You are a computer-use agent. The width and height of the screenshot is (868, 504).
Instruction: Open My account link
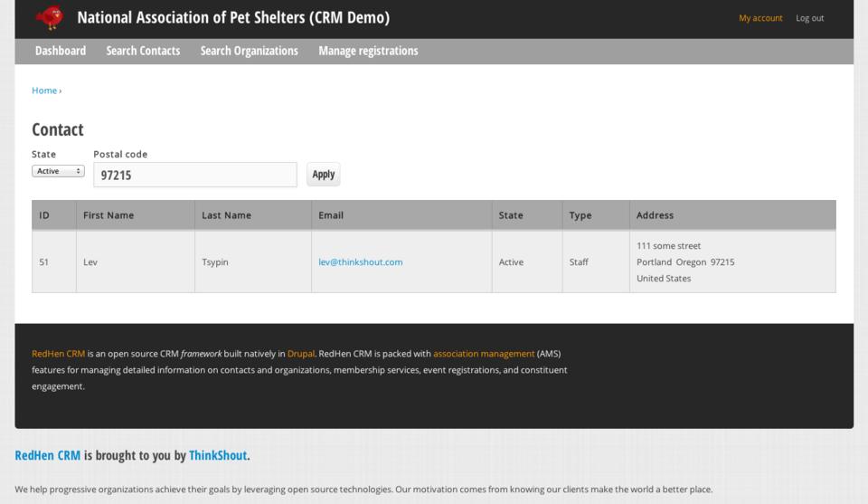(x=760, y=18)
